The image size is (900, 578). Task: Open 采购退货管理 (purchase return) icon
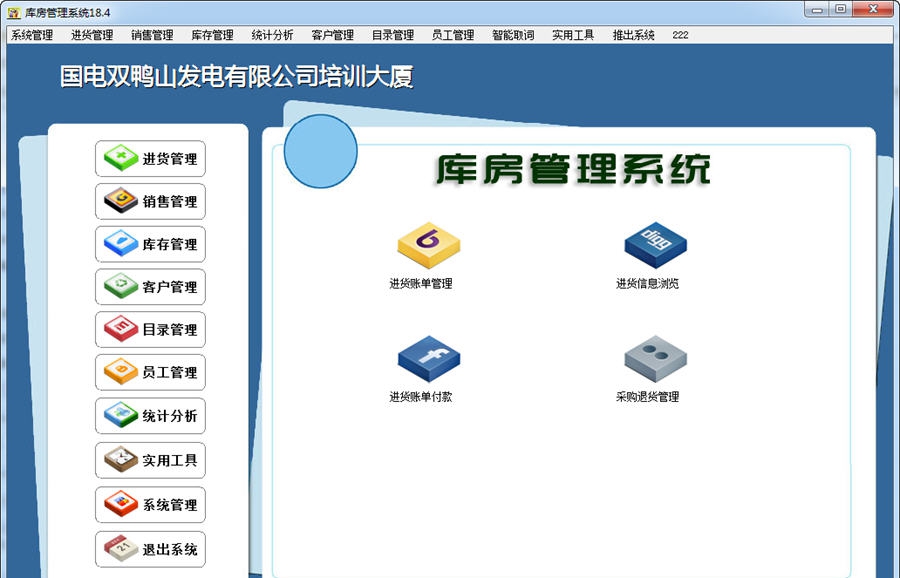click(655, 362)
